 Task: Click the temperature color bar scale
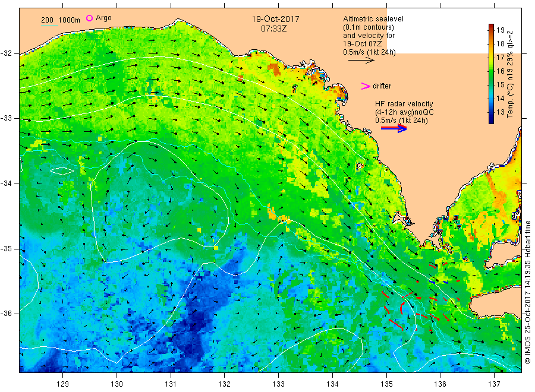click(x=491, y=74)
